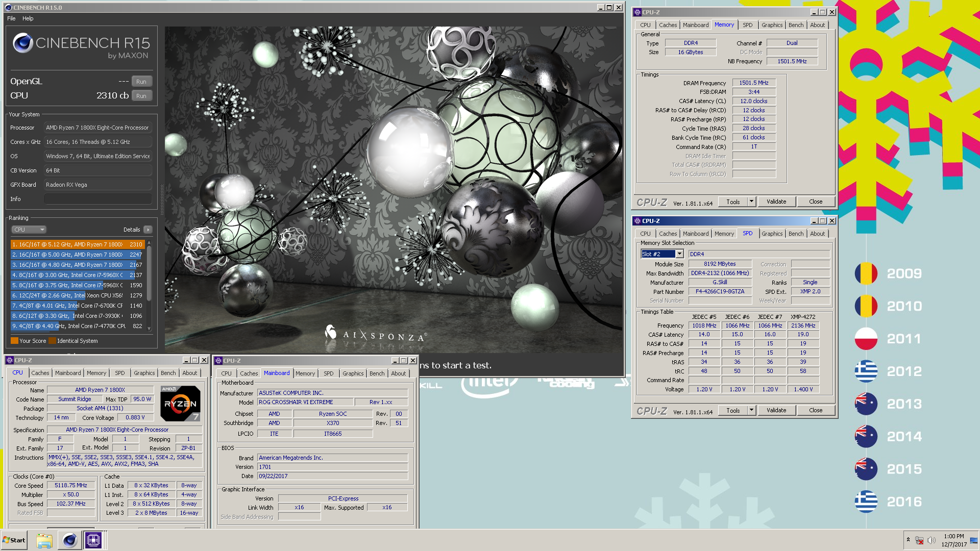Expand Tools arrow in CPU-Z SPD window
980x551 pixels.
[751, 411]
